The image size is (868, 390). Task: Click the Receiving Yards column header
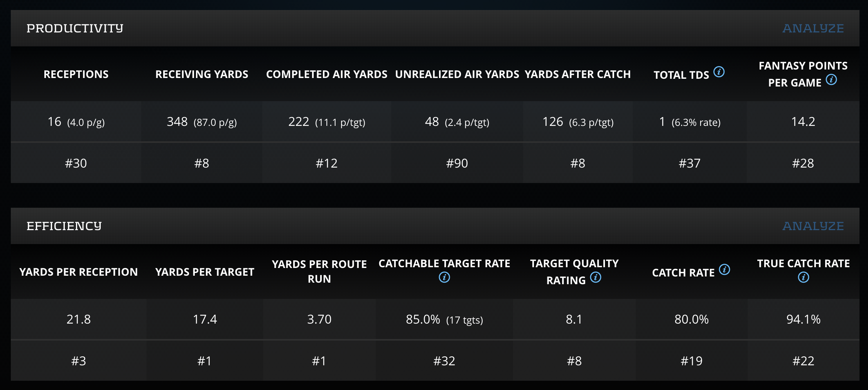point(202,74)
